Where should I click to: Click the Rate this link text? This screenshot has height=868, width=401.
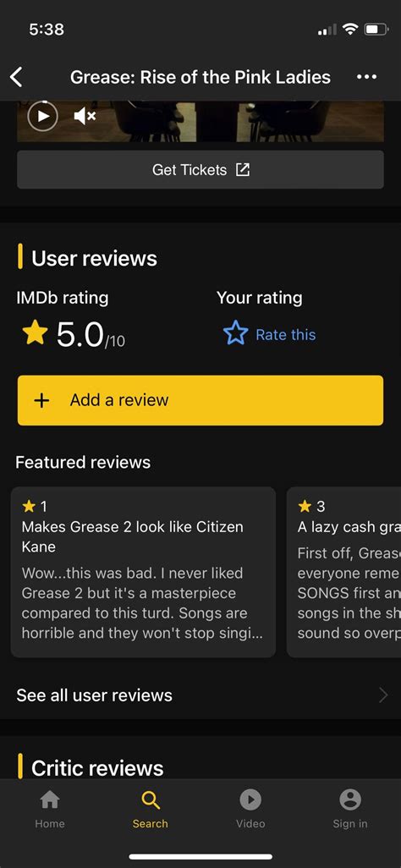coord(285,335)
